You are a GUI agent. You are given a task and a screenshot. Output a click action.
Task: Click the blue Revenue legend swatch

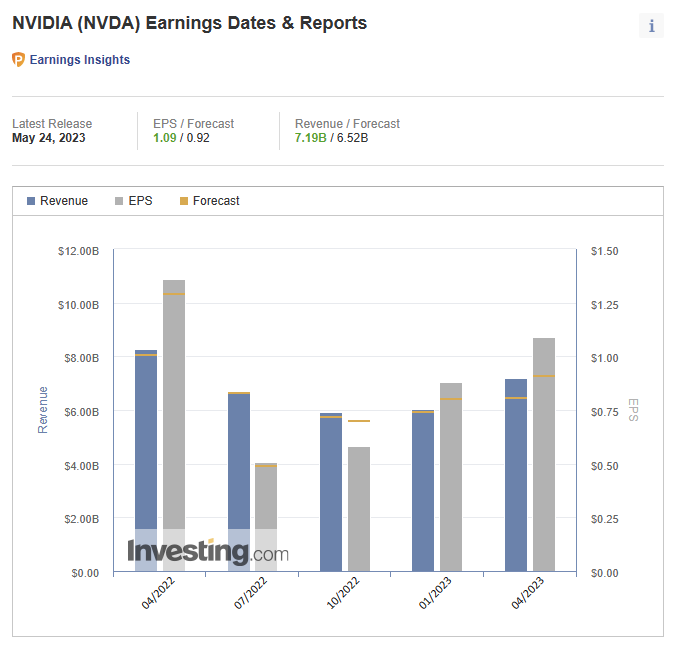click(31, 201)
